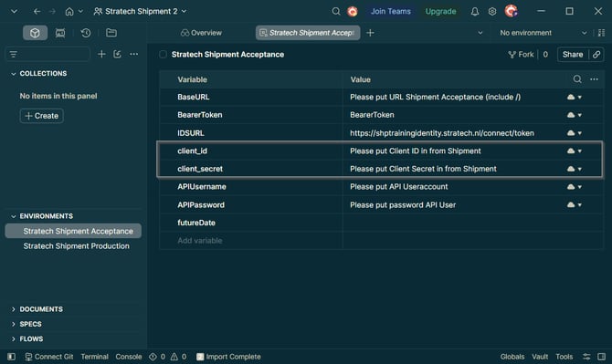Viewport: 612px width, 364px height.
Task: Select the Stratech Shipment Acceptance tab
Action: click(308, 33)
